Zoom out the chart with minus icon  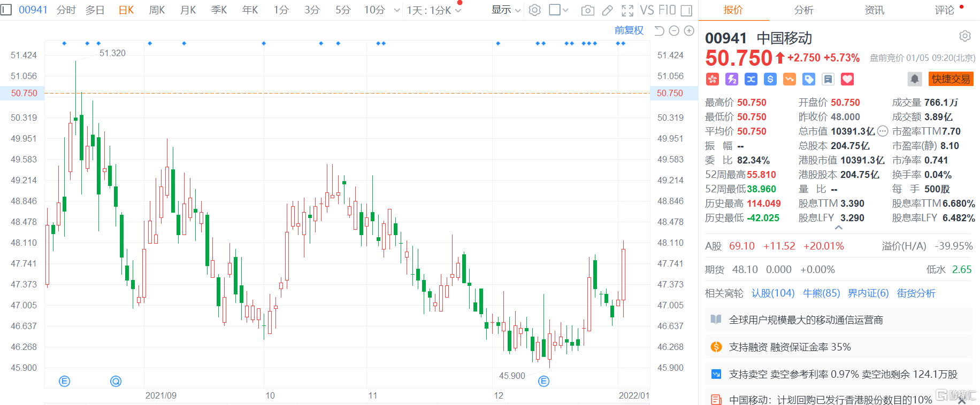pyautogui.click(x=674, y=31)
